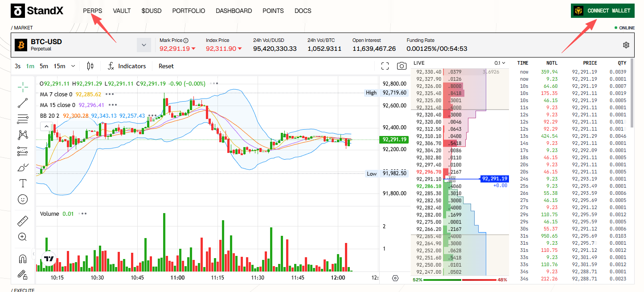The width and height of the screenshot is (644, 292).
Task: Enter fullscreen chart mode
Action: point(385,66)
